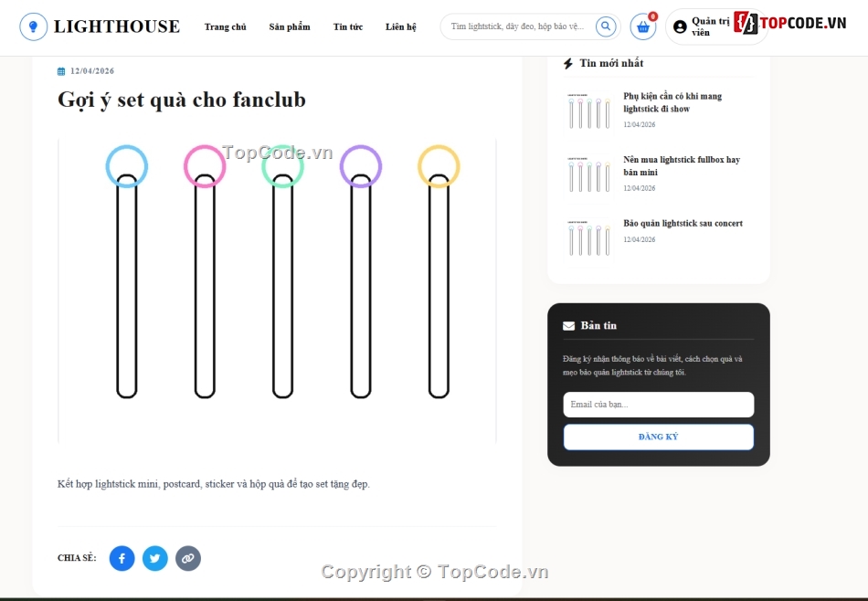Click the Lighthouse lightbulb logo icon
The height and width of the screenshot is (601, 868).
pos(33,26)
